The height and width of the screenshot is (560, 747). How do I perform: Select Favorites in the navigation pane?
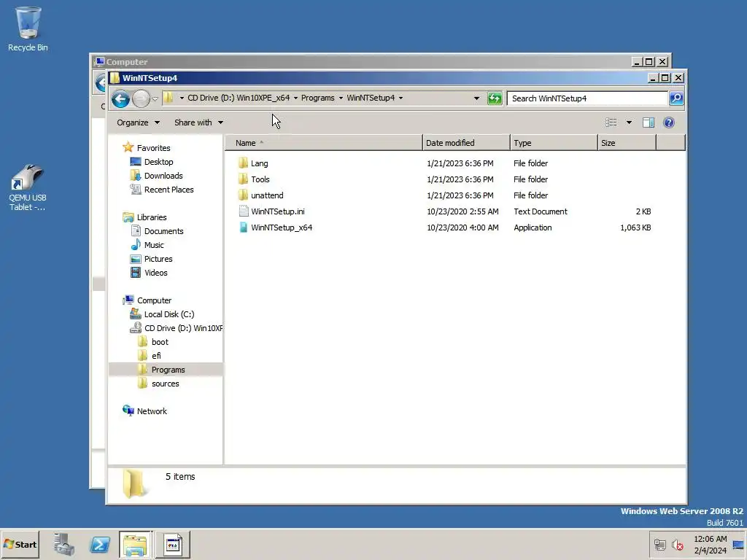[x=153, y=148]
